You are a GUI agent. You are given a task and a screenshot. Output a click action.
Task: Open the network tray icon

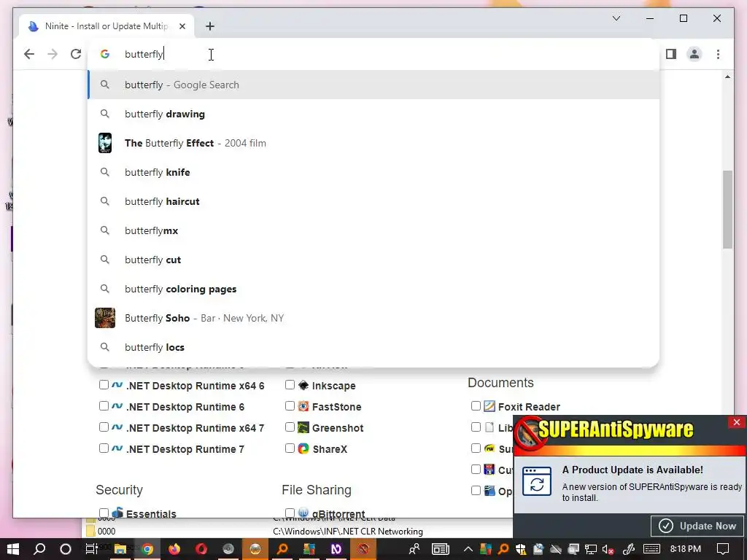tap(591, 549)
